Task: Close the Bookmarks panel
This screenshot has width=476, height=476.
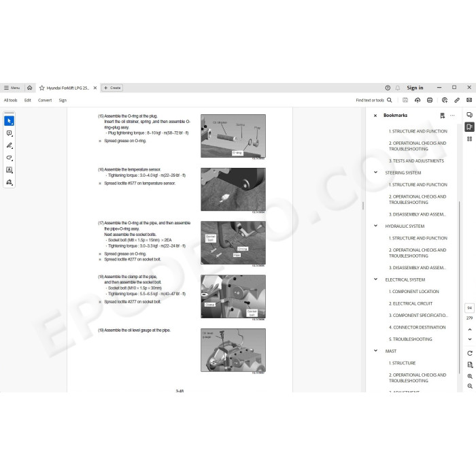Action: coord(375,116)
